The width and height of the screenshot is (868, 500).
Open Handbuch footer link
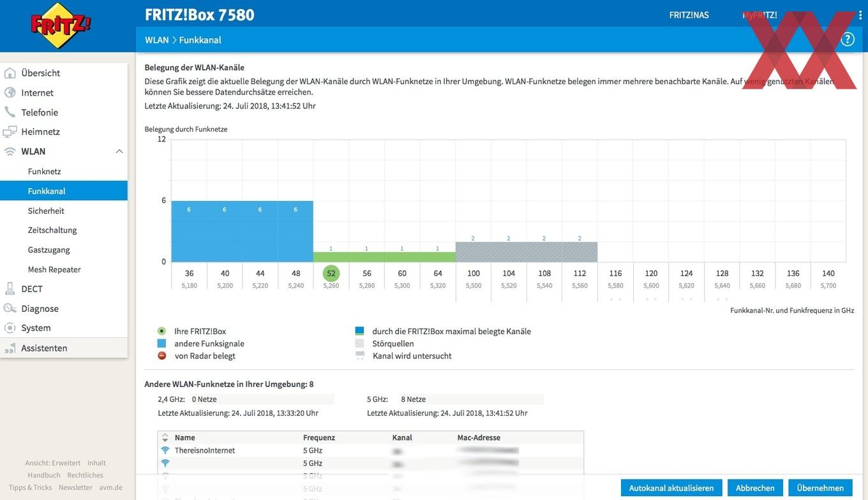coord(44,475)
